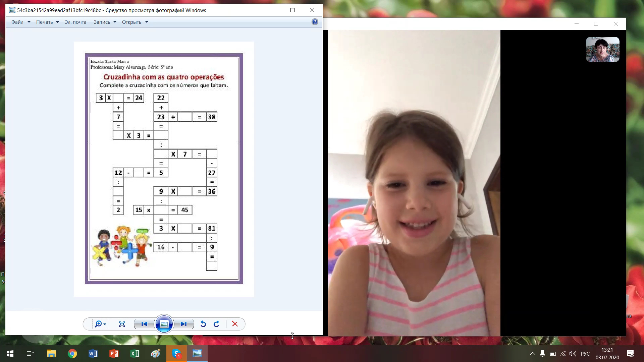Switch to Photo Viewer taskbar button
The width and height of the screenshot is (644, 362).
click(x=197, y=354)
